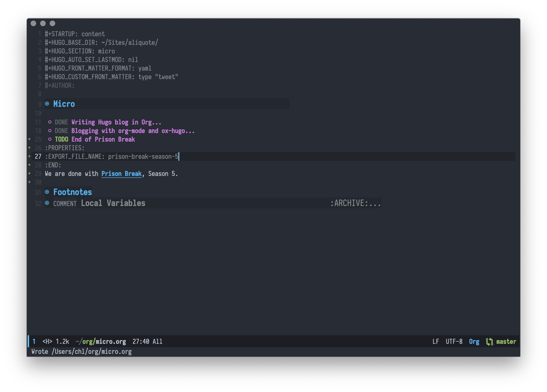The height and width of the screenshot is (392, 547).
Task: Toggle DONE keyword on Writing Hugo blog entry
Action: pos(62,122)
